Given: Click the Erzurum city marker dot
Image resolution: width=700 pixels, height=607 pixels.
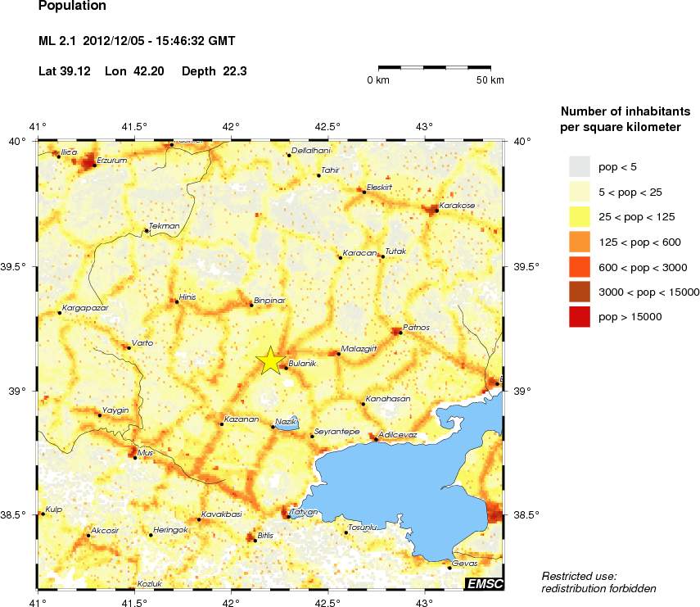Looking at the screenshot, I should tap(94, 165).
